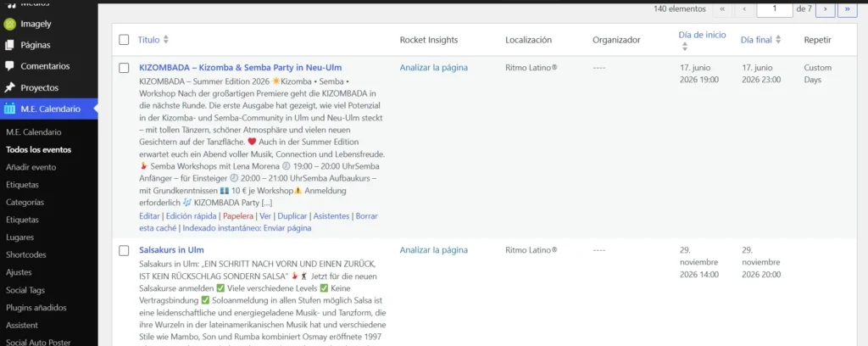Sort by Título using sort arrows
This screenshot has width=868, height=346.
click(166, 40)
